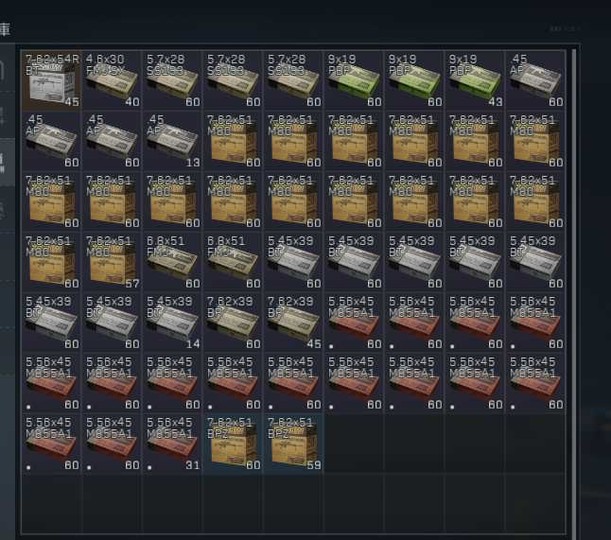
Task: Select the 7.62x51 BPZ stack of 59
Action: (x=293, y=443)
